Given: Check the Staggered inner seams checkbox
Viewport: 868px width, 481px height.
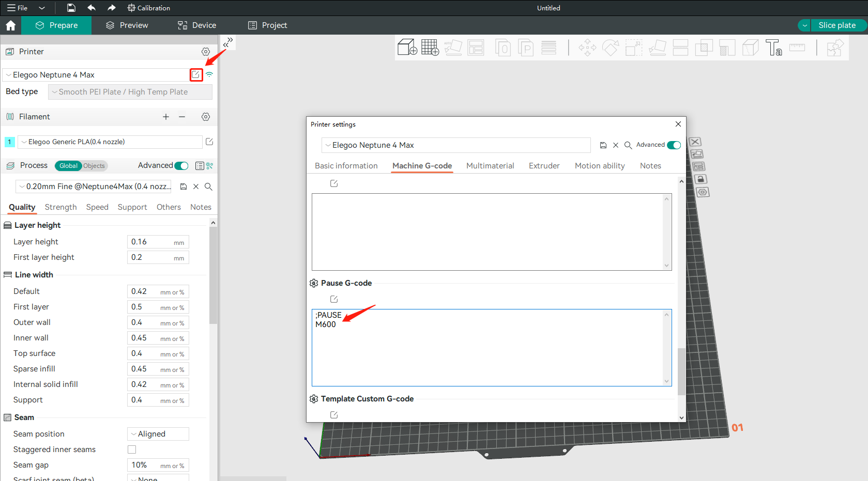Looking at the screenshot, I should click(132, 449).
